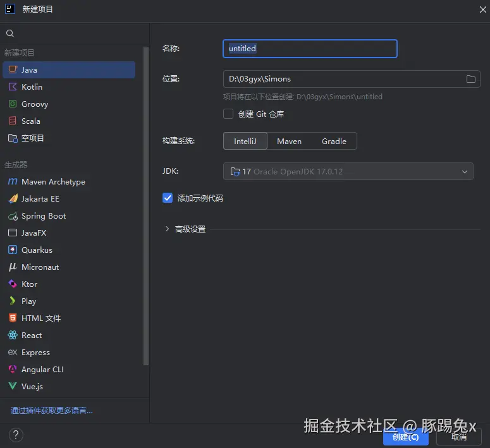The image size is (490, 448).
Task: Expand the 高级设置 section
Action: pos(167,229)
